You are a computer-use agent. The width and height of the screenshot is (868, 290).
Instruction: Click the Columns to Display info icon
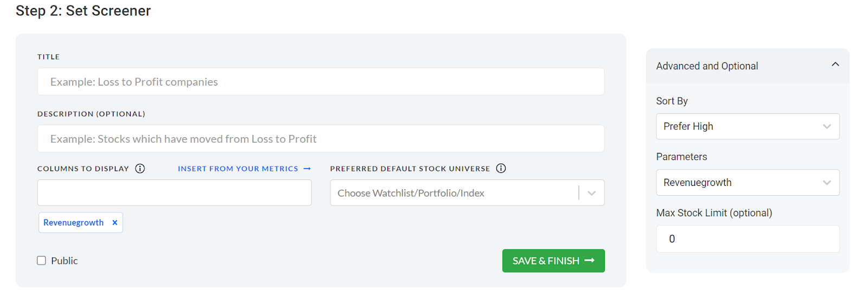coord(140,169)
